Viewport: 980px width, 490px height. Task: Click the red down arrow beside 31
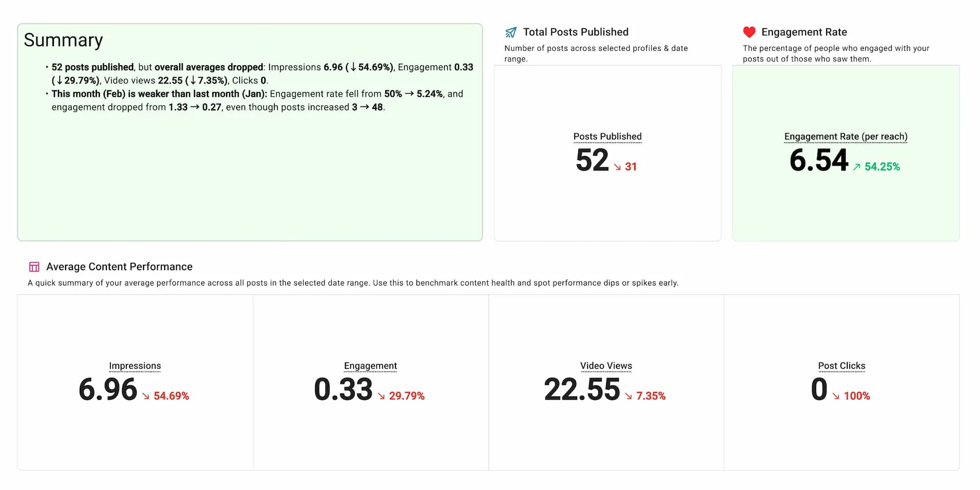tap(617, 167)
